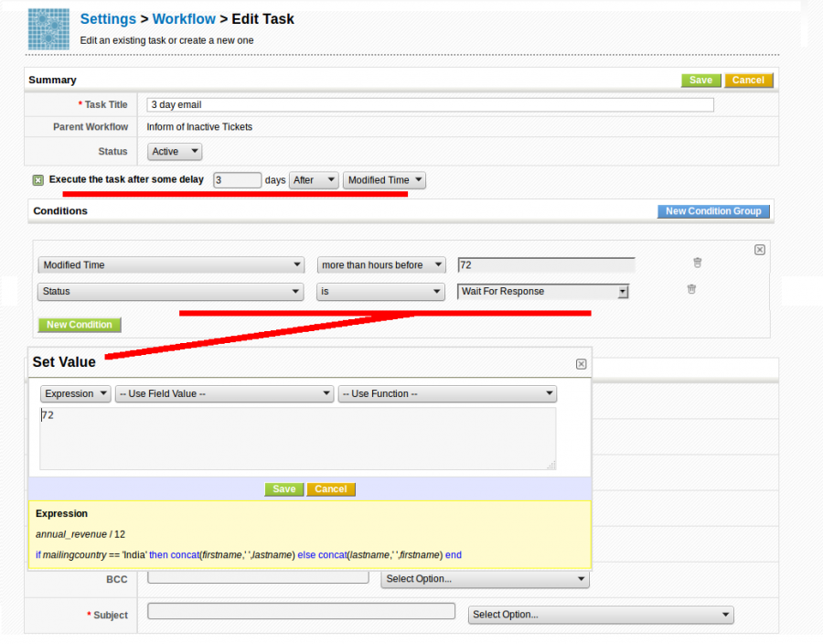This screenshot has height=644, width=823.
Task: Open the 'more than hours before' operator dropdown
Action: 380,265
